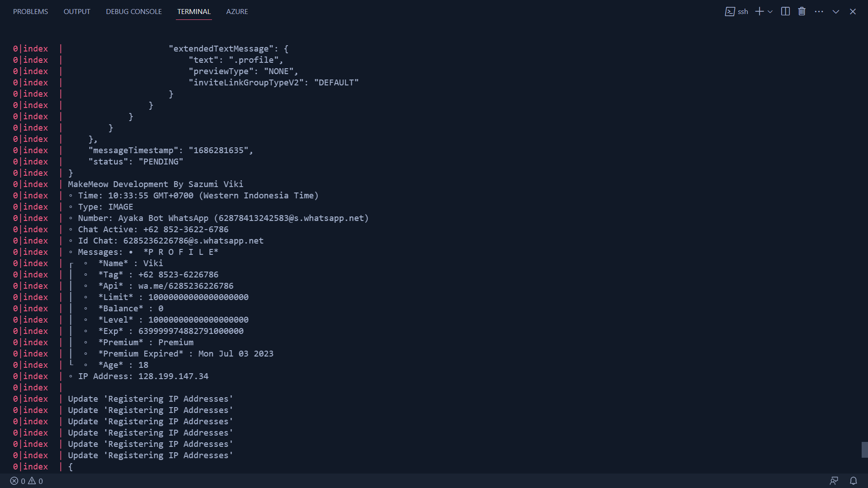Click the Premium : Premium line
Image resolution: width=868 pixels, height=488 pixels.
(x=146, y=343)
